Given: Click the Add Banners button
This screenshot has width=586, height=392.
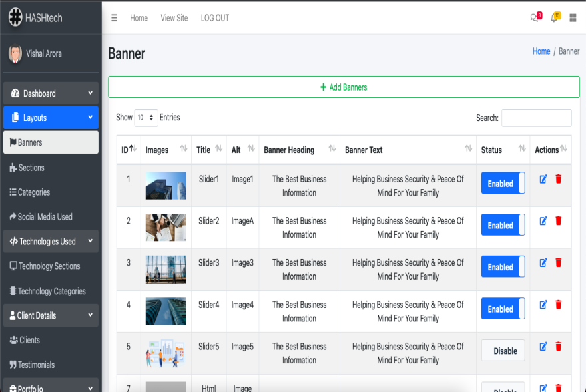Looking at the screenshot, I should click(x=344, y=87).
